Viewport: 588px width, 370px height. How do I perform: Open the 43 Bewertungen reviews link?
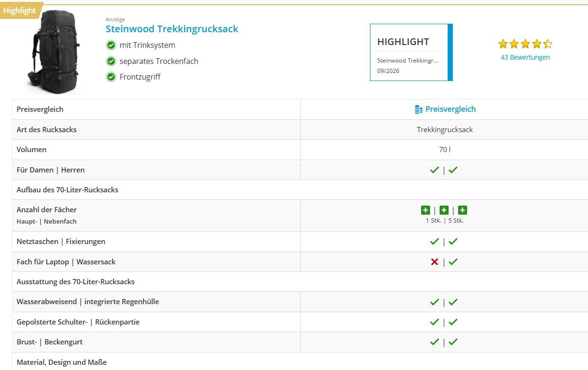point(525,57)
